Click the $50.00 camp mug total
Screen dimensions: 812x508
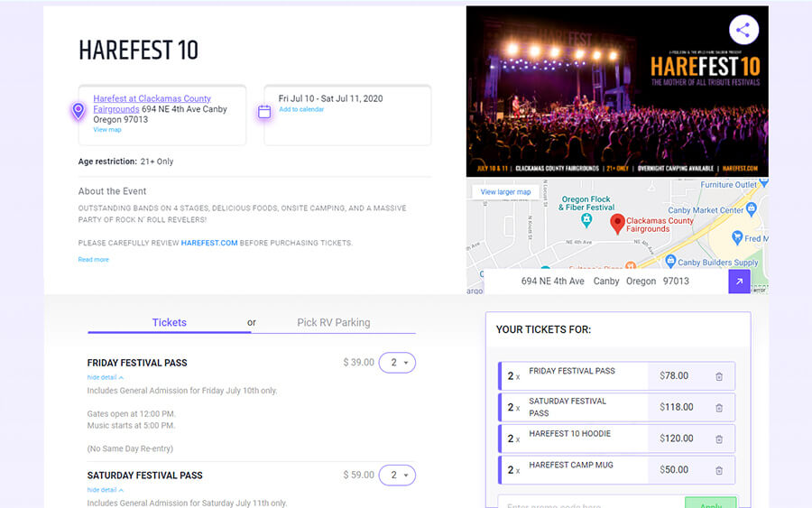674,470
